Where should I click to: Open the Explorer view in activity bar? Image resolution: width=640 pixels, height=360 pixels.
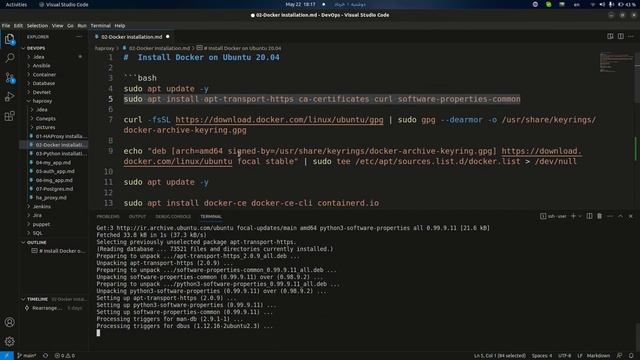pyautogui.click(x=9, y=39)
